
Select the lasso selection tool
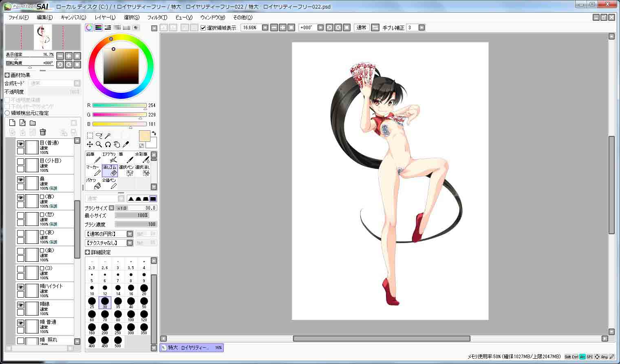pos(99,136)
